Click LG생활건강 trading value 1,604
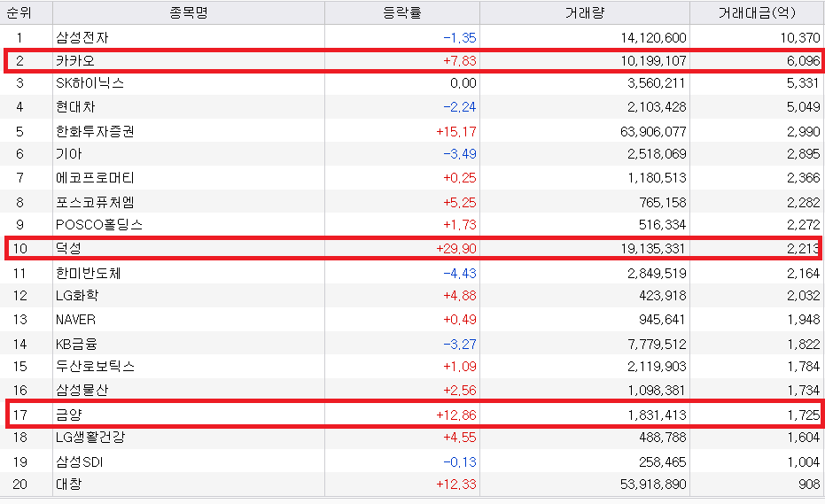The height and width of the screenshot is (504, 825). point(804,437)
